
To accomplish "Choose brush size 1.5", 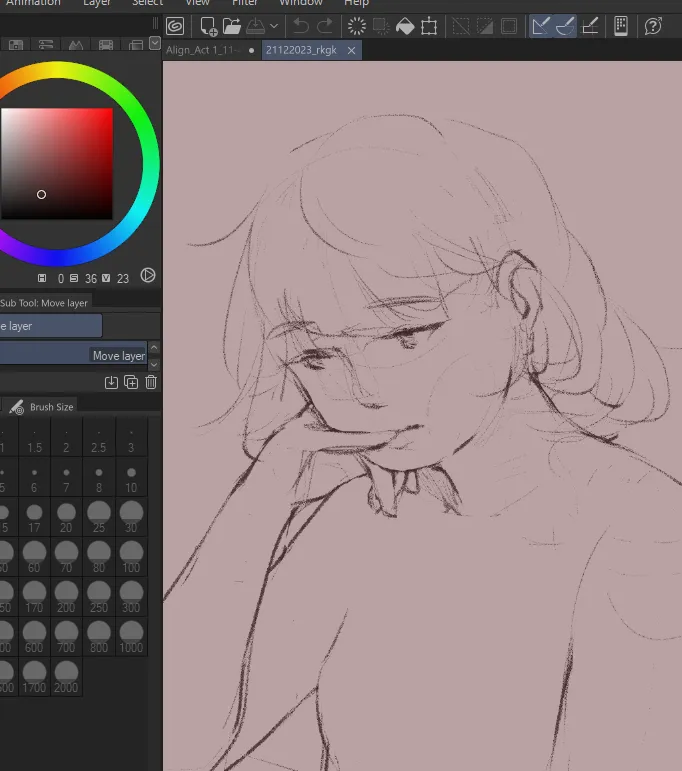I will tap(34, 438).
